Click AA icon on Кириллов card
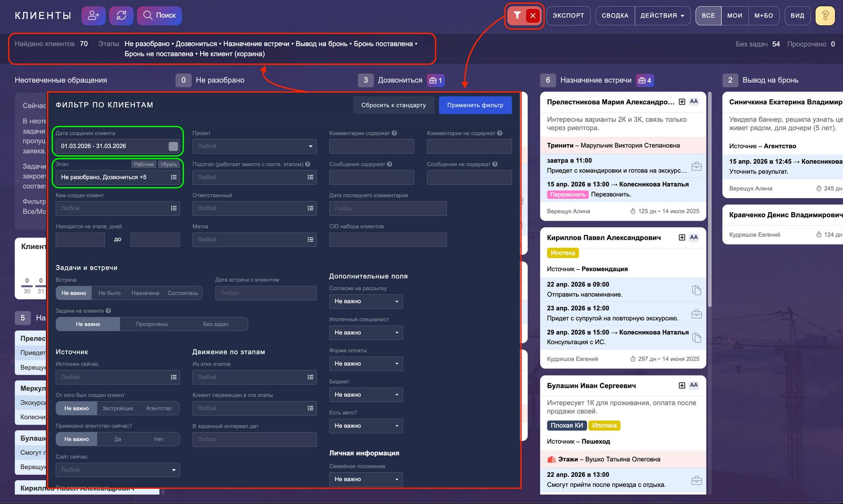 [x=694, y=237]
